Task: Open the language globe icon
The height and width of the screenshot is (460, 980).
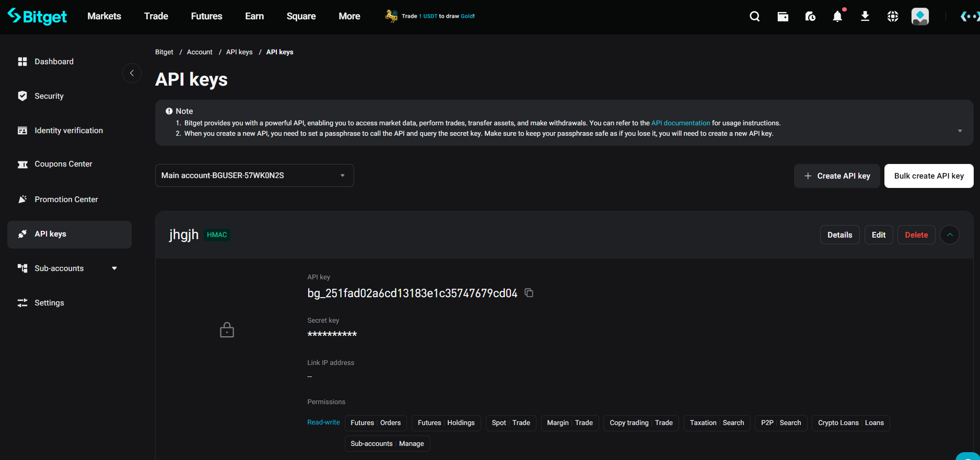Action: click(x=893, y=17)
